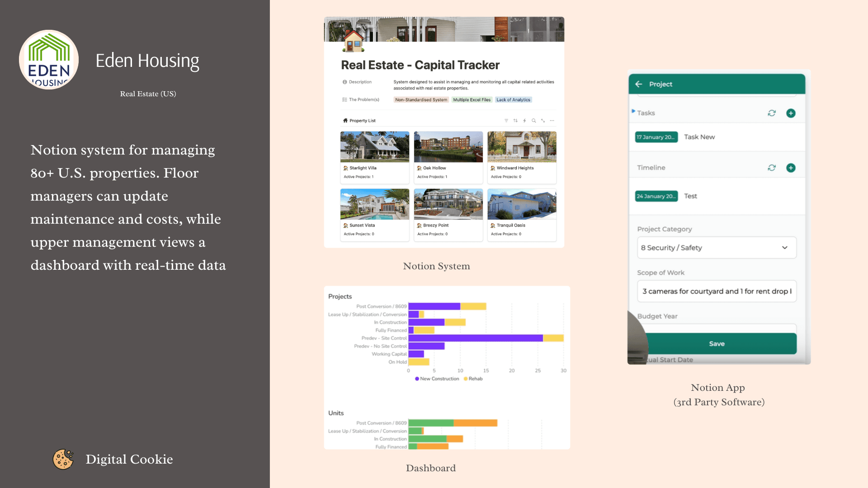Select the 8 Security / Safety category option
Screen dimensions: 868x488
tap(672, 248)
